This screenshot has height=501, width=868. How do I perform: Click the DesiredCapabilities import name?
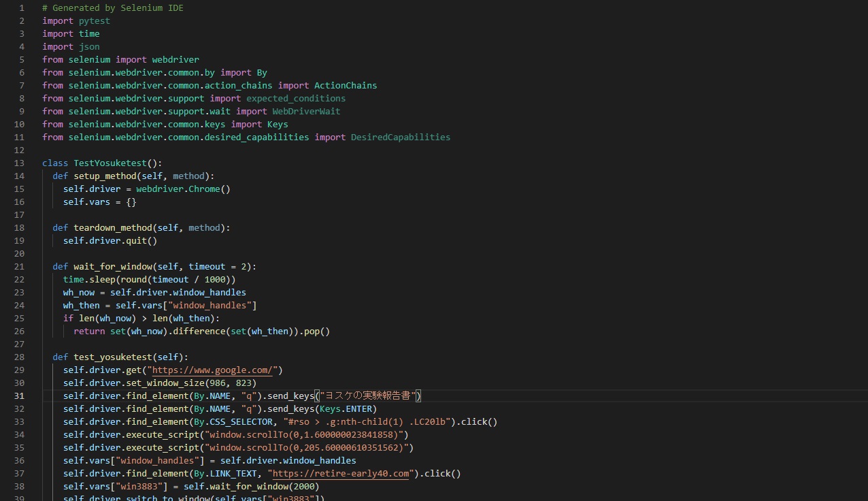(x=400, y=138)
